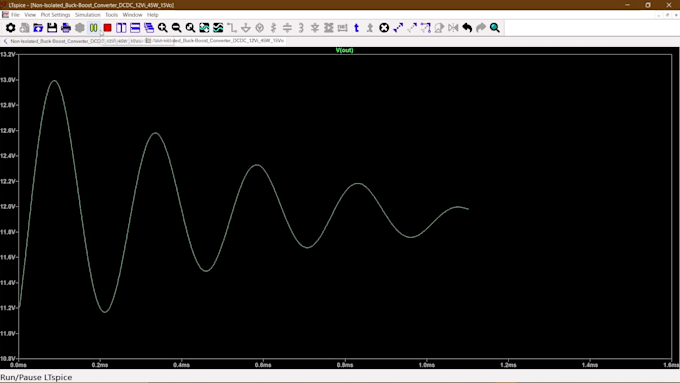
Task: Select the Label Net tool
Action: pyautogui.click(x=343, y=28)
